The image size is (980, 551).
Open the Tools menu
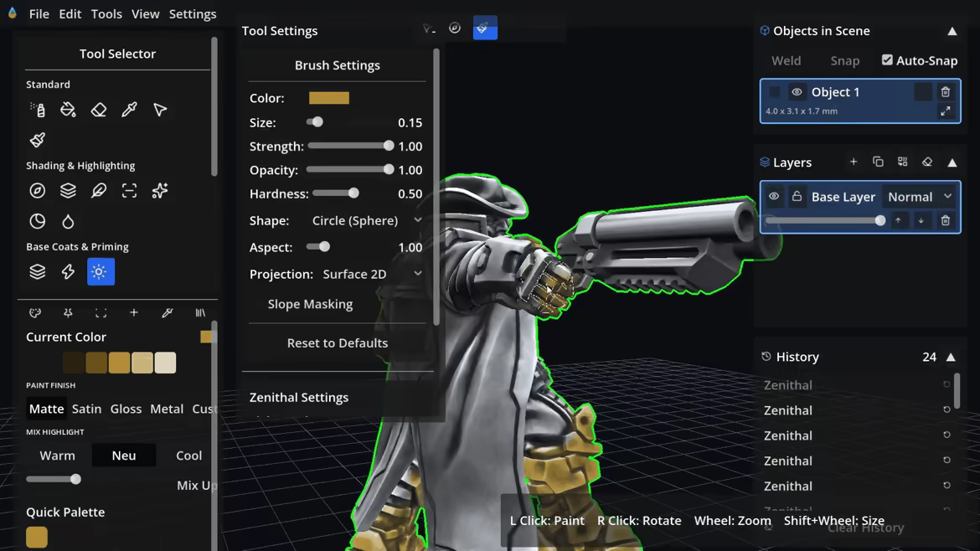pos(106,13)
